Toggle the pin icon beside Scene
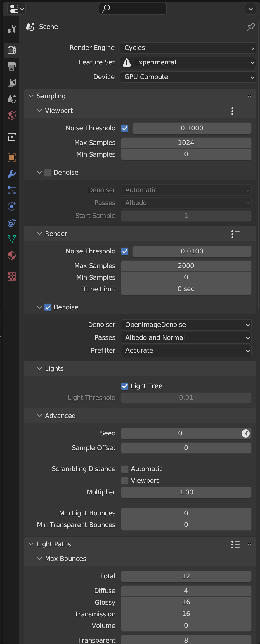The width and height of the screenshot is (260, 644). (251, 27)
